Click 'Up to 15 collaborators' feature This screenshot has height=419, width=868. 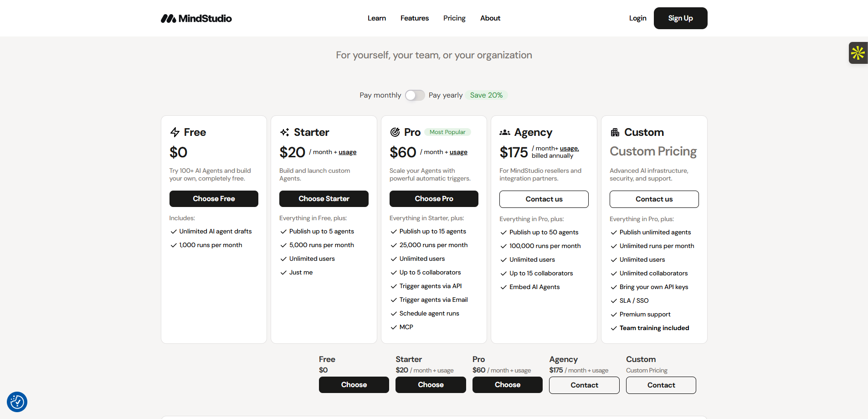[x=541, y=274]
